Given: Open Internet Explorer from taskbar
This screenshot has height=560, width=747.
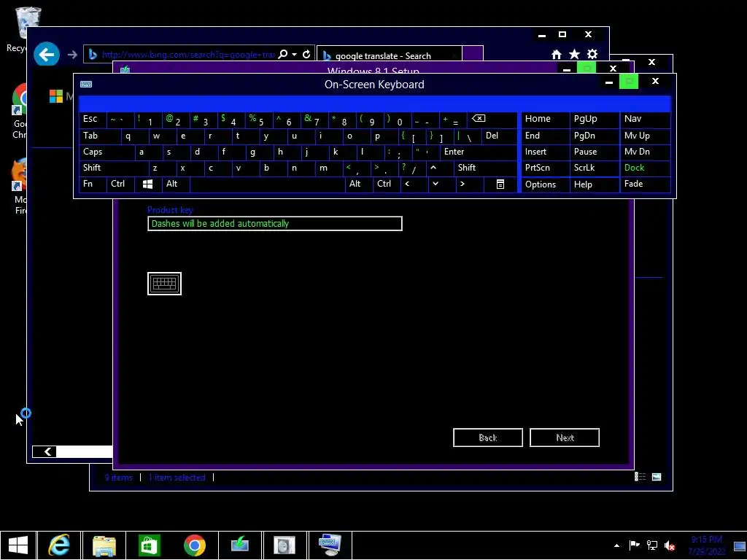Looking at the screenshot, I should tap(59, 545).
